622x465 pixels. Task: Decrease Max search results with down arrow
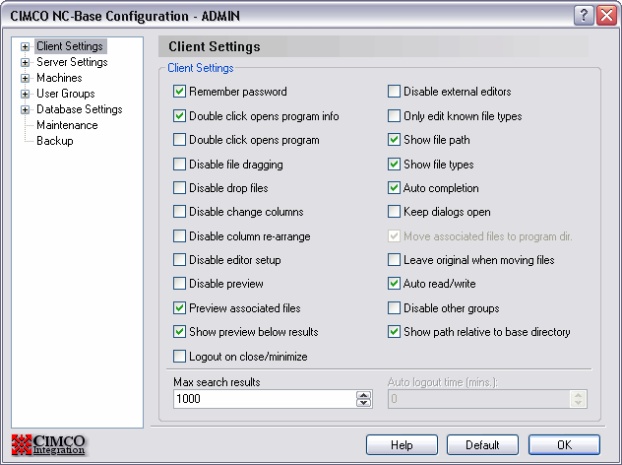tap(363, 403)
